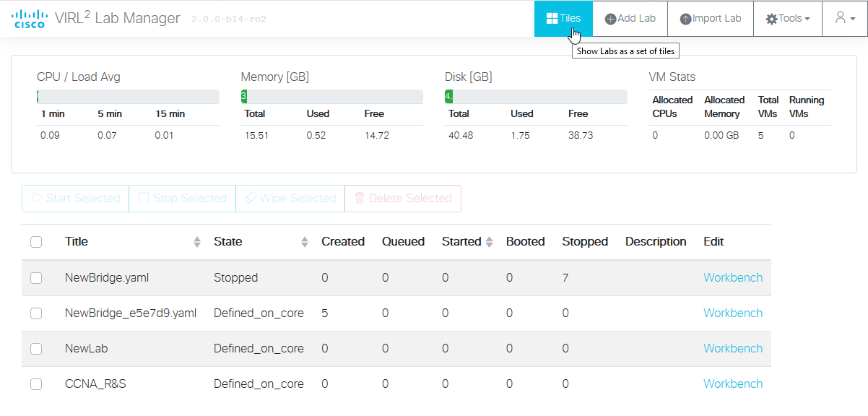Click the 1 min load value 0.09

(51, 135)
